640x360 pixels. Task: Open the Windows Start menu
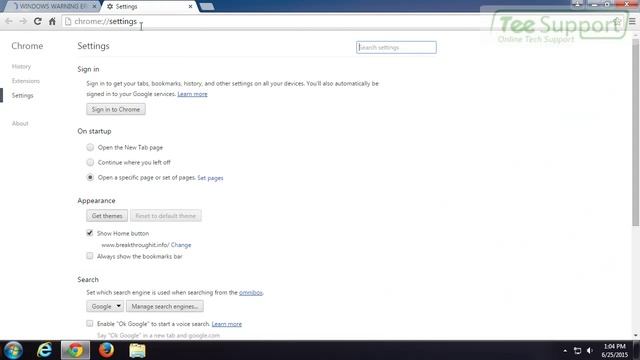[13, 351]
